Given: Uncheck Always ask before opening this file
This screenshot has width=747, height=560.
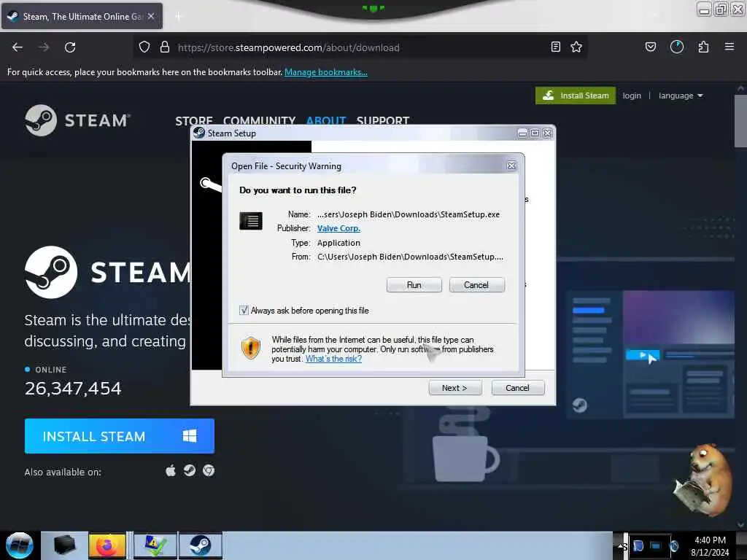Looking at the screenshot, I should 244,311.
